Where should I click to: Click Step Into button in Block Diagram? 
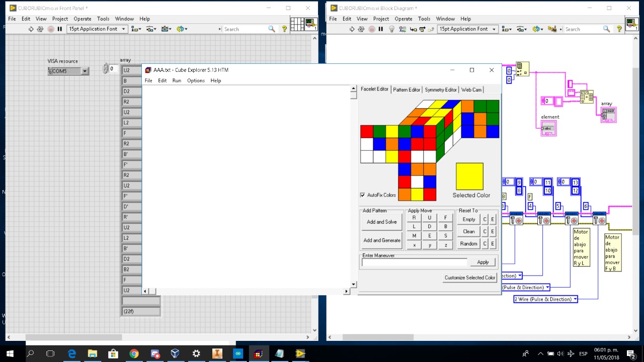(414, 29)
